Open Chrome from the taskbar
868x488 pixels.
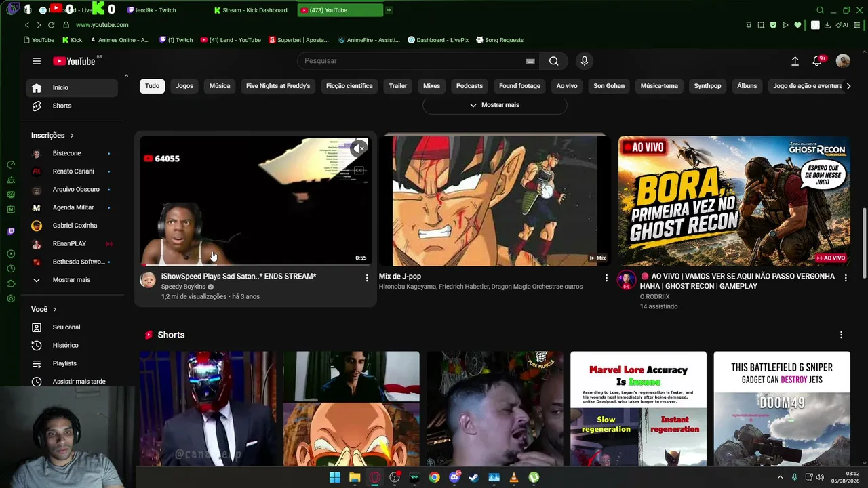click(x=434, y=477)
